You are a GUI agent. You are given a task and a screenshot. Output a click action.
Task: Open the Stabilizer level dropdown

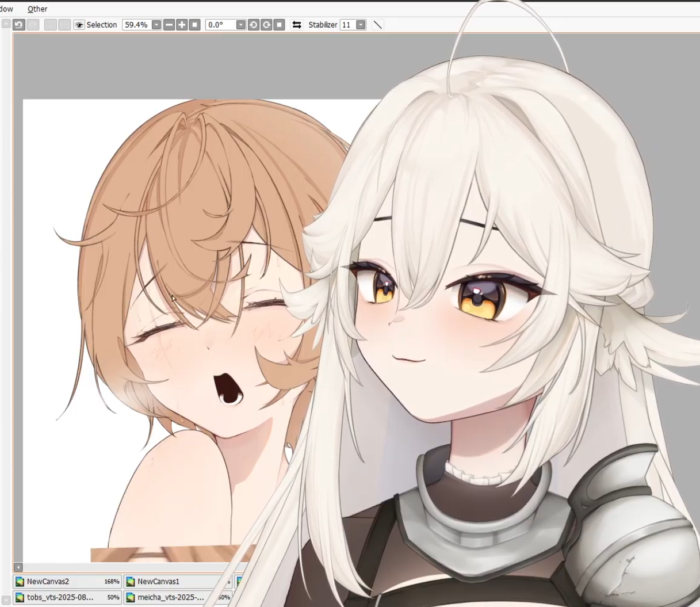pos(361,25)
